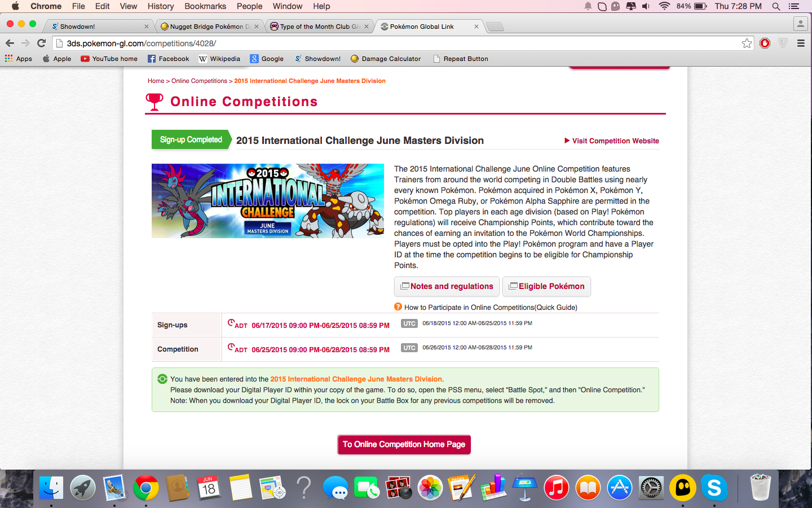The image size is (812, 508).
Task: Open the Notification Center list icon
Action: coord(794,6)
